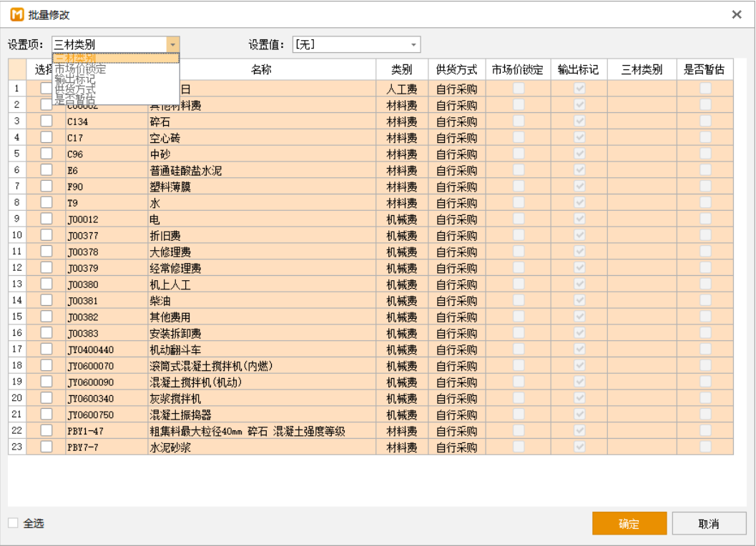Close the 批量修改 dialog window
Viewport: 756px width, 546px height.
pyautogui.click(x=737, y=14)
